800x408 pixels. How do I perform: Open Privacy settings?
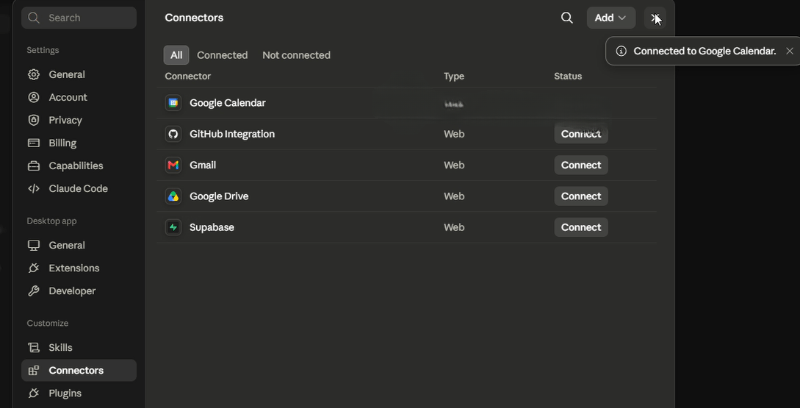[79, 120]
